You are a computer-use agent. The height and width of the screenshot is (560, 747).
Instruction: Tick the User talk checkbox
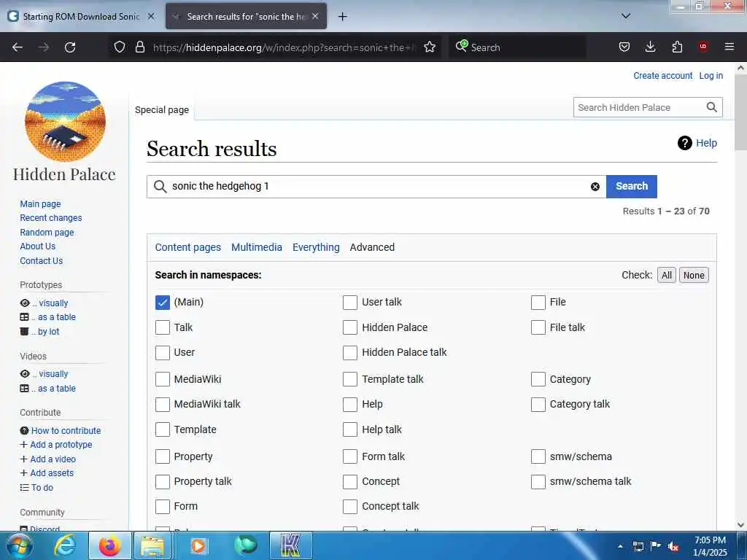point(350,303)
